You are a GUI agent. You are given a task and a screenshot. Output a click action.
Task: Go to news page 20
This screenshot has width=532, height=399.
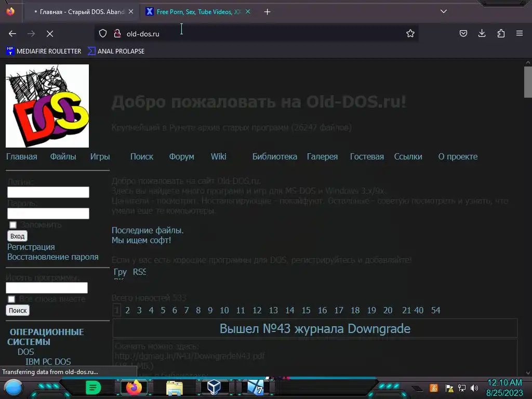[x=388, y=310]
